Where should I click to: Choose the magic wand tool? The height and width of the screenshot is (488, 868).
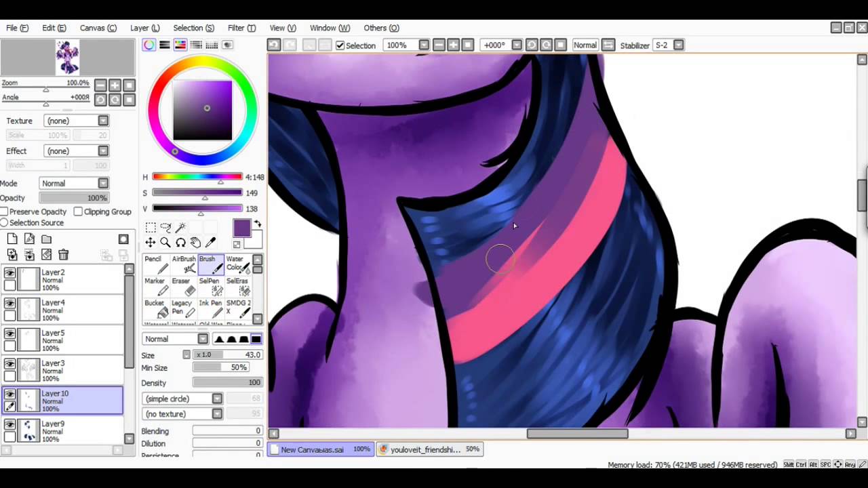pyautogui.click(x=180, y=228)
